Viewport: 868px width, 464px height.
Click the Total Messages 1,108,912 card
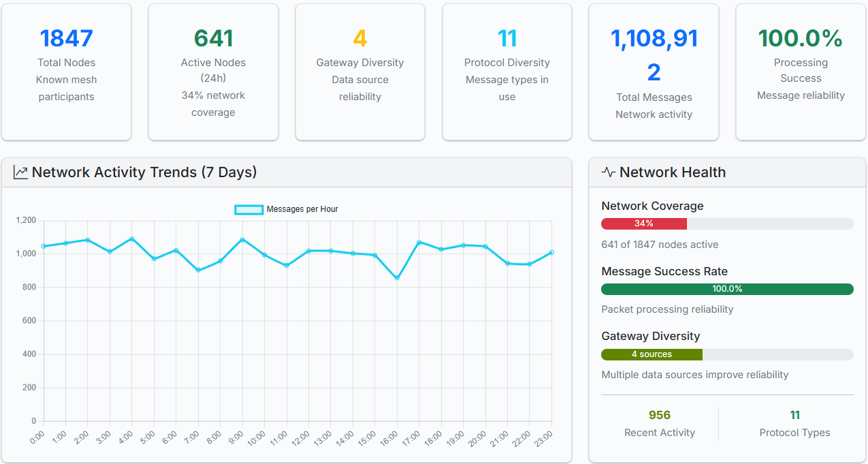click(654, 72)
